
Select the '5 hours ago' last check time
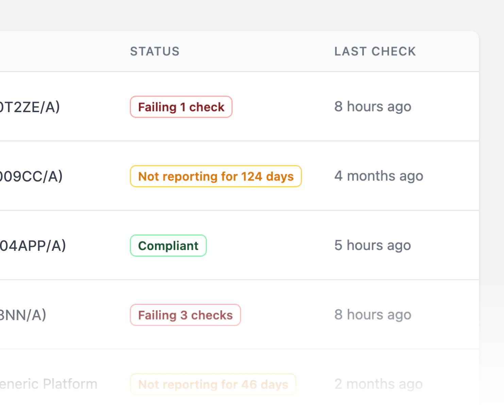[372, 245]
